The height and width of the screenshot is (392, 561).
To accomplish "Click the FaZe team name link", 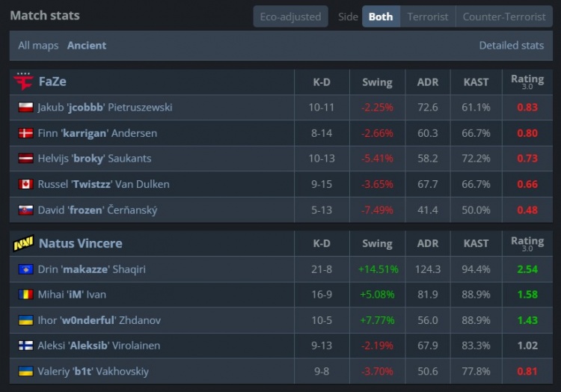I will (52, 82).
